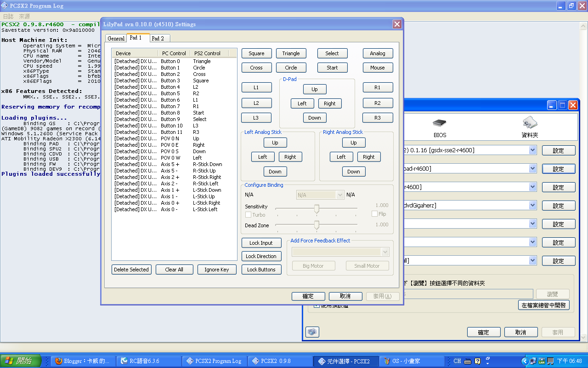Expand hidden system tray icons arrow

coord(524,361)
